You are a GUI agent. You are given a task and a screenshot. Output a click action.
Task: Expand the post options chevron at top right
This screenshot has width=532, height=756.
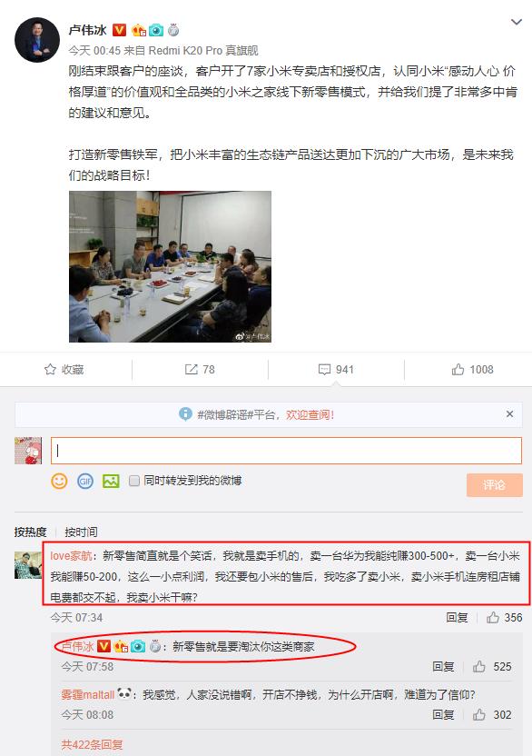tap(517, 22)
